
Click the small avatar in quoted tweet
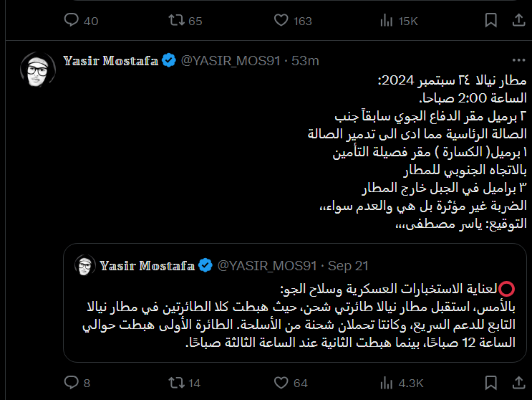click(x=86, y=266)
